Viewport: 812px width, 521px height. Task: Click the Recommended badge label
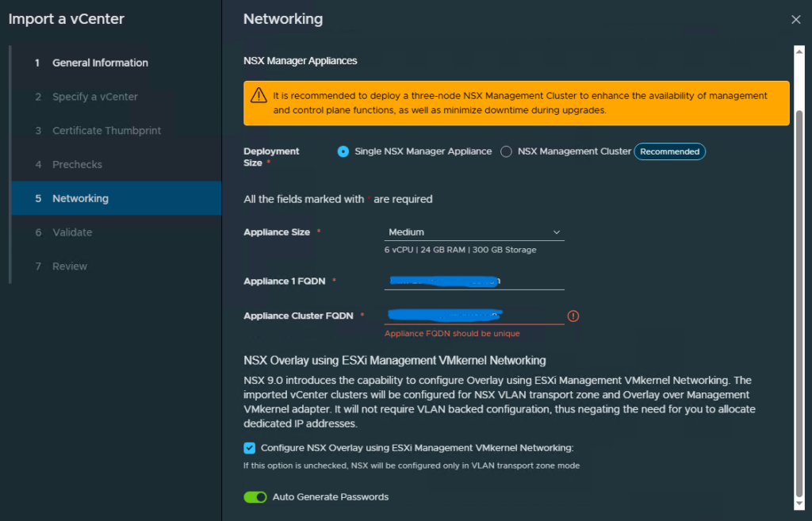point(669,151)
